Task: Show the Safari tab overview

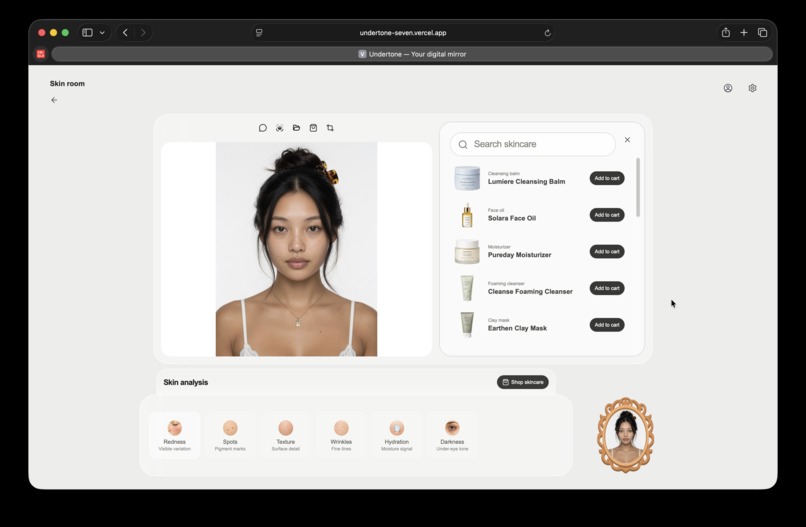Action: click(x=762, y=32)
